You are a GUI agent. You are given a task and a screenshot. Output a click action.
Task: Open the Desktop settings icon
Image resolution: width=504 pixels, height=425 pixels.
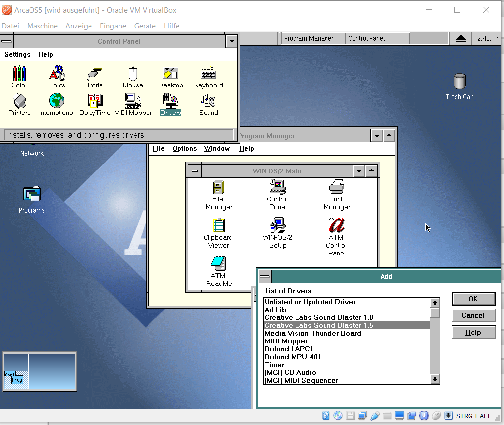[x=171, y=77]
